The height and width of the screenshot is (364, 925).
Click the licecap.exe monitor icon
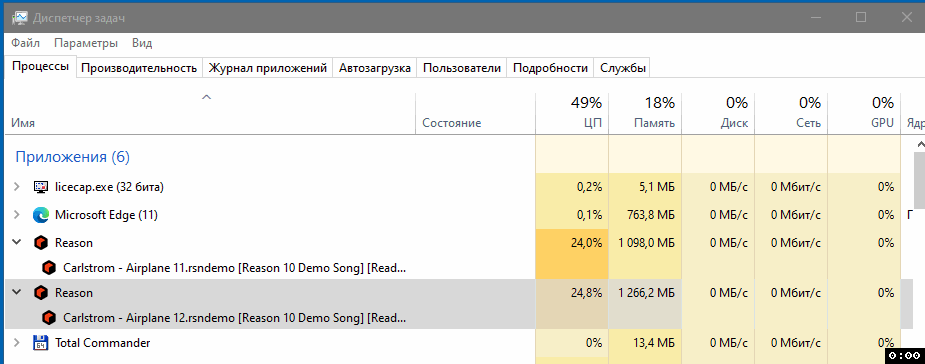[41, 187]
